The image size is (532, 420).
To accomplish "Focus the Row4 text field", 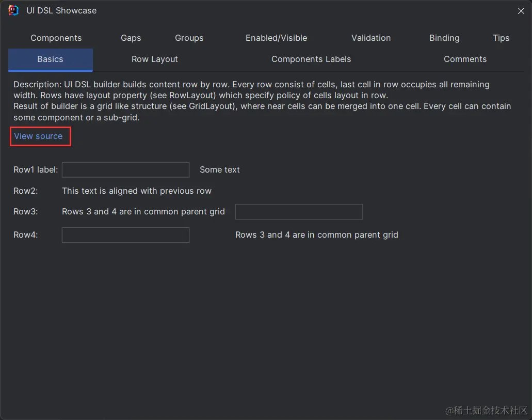I will (125, 235).
